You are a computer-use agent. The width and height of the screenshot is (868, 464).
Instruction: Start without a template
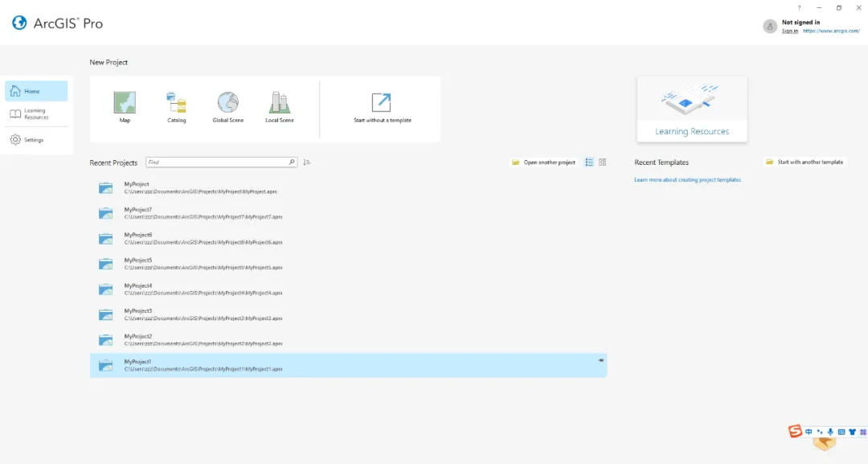[382, 108]
